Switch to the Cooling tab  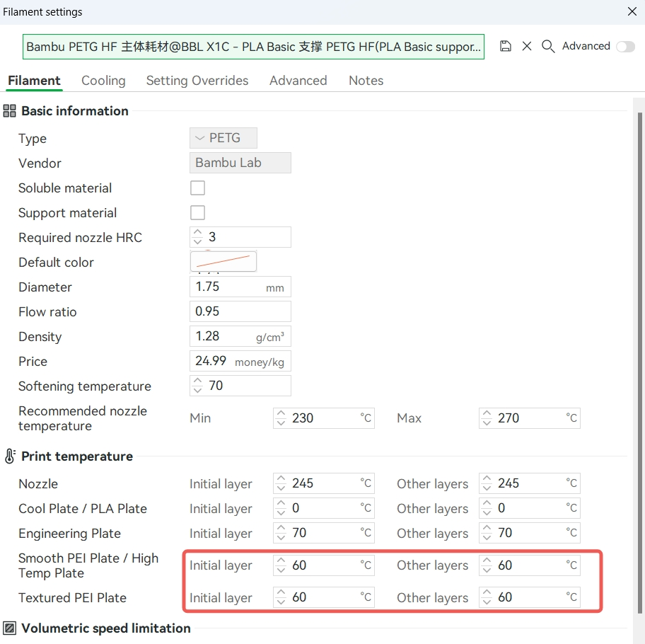pos(103,80)
